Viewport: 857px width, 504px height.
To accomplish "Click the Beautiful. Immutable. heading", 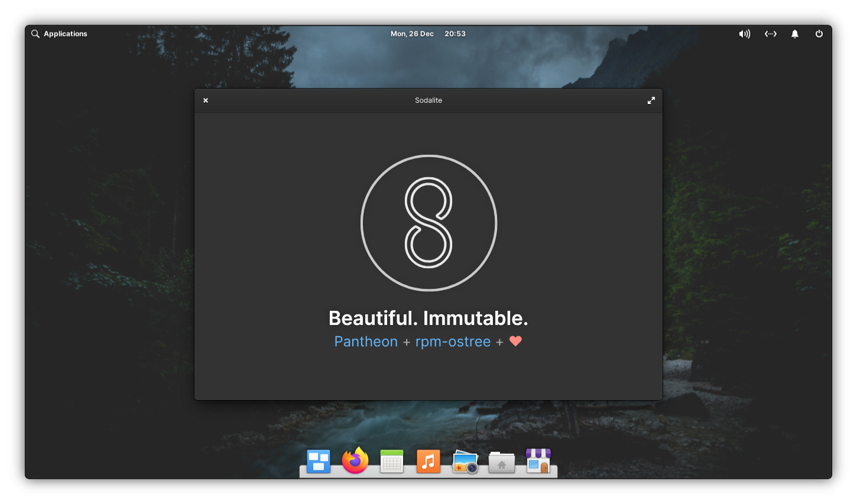I will (x=428, y=318).
